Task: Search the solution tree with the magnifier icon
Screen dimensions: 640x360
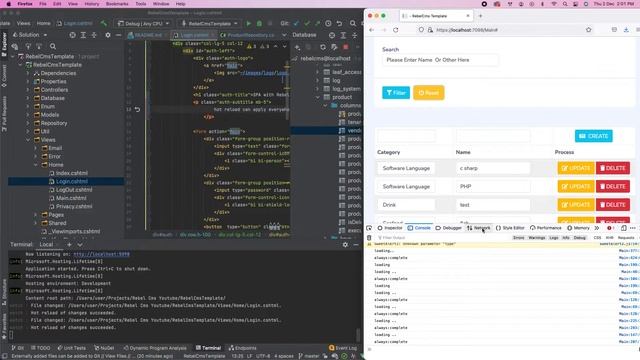Action: (53, 47)
